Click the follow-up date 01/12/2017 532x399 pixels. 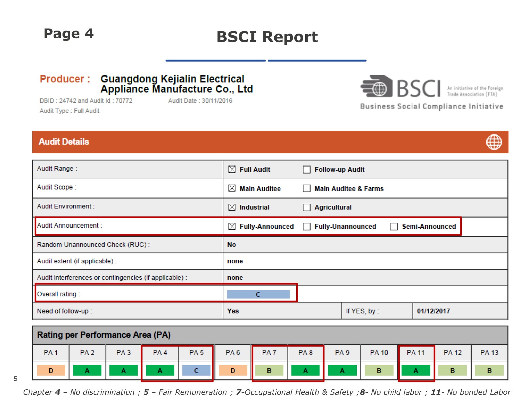433,311
